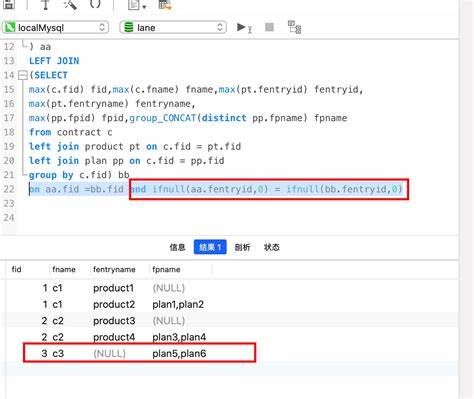
Task: Open the lane database dropdown
Action: [x=173, y=27]
